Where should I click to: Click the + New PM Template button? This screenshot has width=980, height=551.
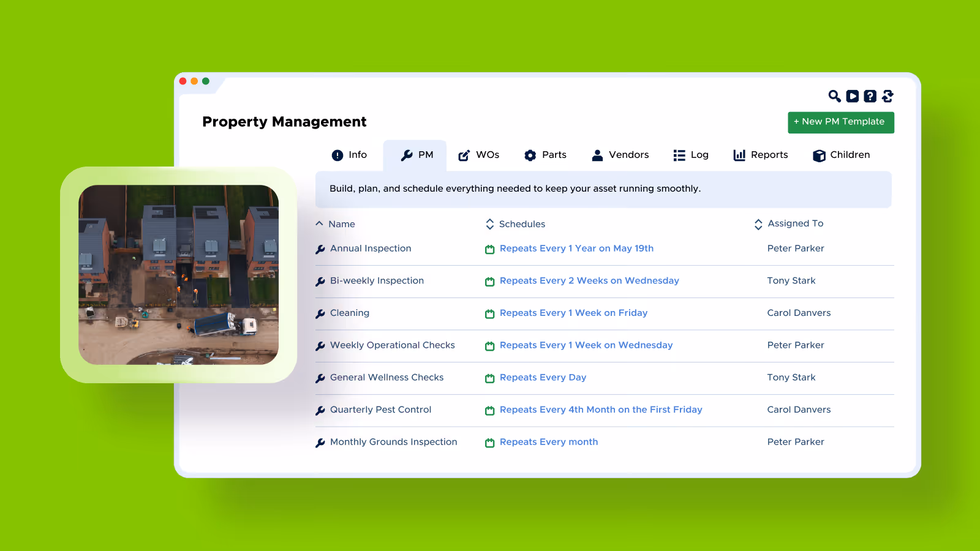pos(840,122)
